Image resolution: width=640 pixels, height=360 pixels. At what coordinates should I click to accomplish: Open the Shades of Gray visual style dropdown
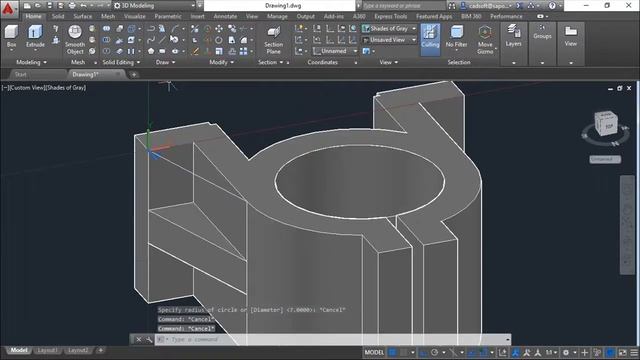(x=389, y=29)
